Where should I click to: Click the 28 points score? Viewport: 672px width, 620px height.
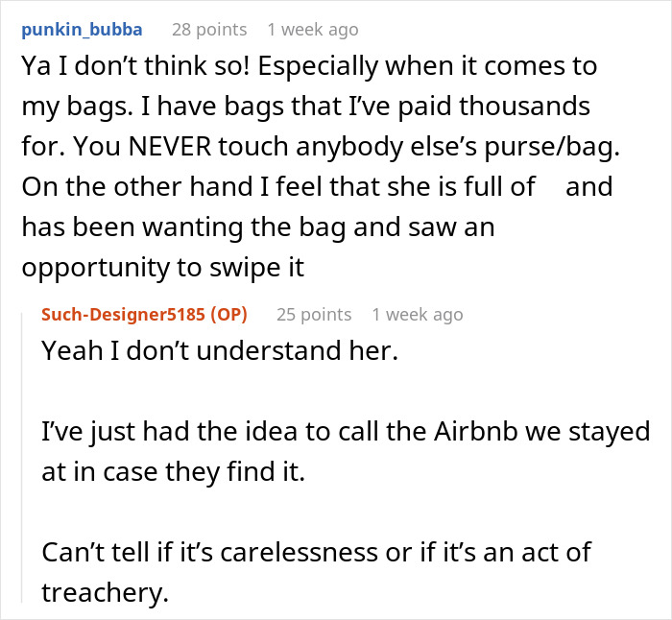[208, 30]
